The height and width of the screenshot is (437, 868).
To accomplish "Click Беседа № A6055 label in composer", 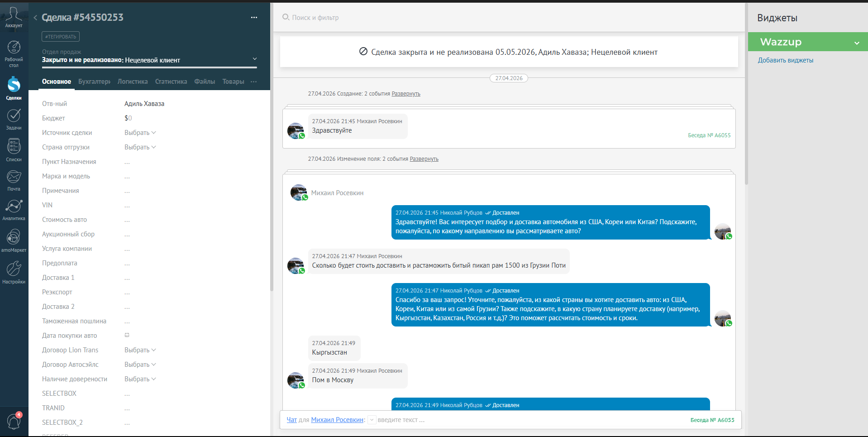I will [712, 420].
